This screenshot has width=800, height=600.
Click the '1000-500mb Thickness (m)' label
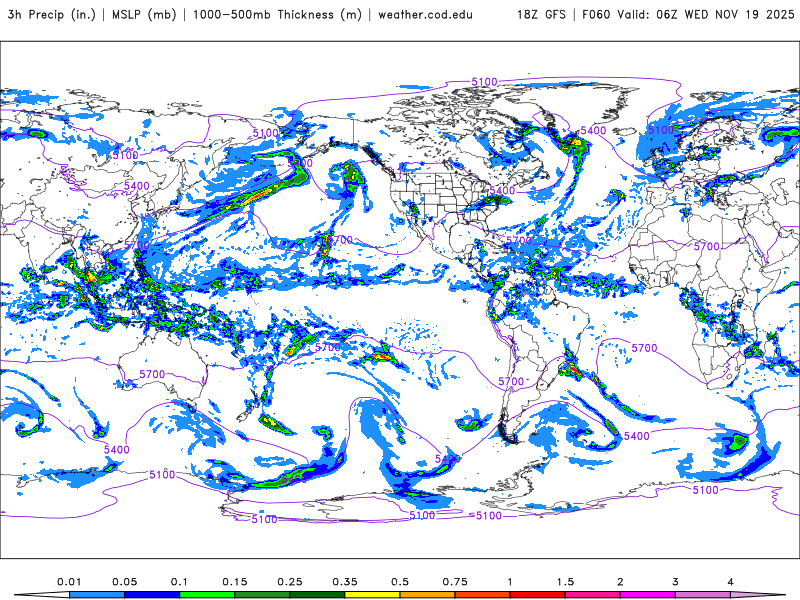pos(277,14)
